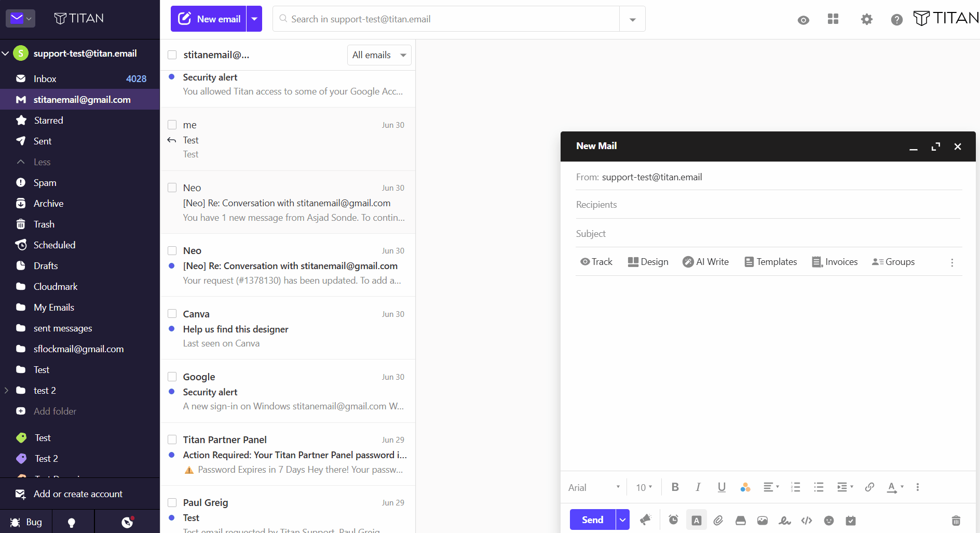Screen dimensions: 980x533
Task: Open settings via the gear icon
Action: pos(866,20)
